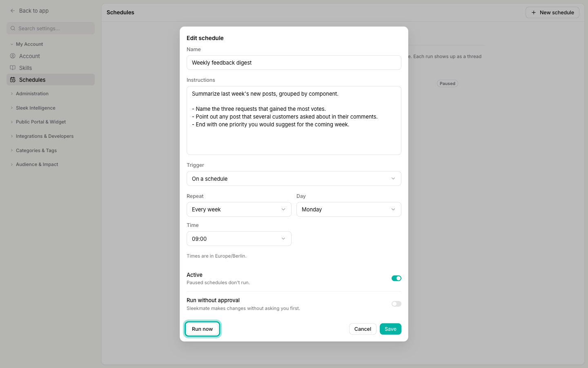Image resolution: width=588 pixels, height=368 pixels.
Task: Click the plus icon on New schedule
Action: click(x=533, y=13)
